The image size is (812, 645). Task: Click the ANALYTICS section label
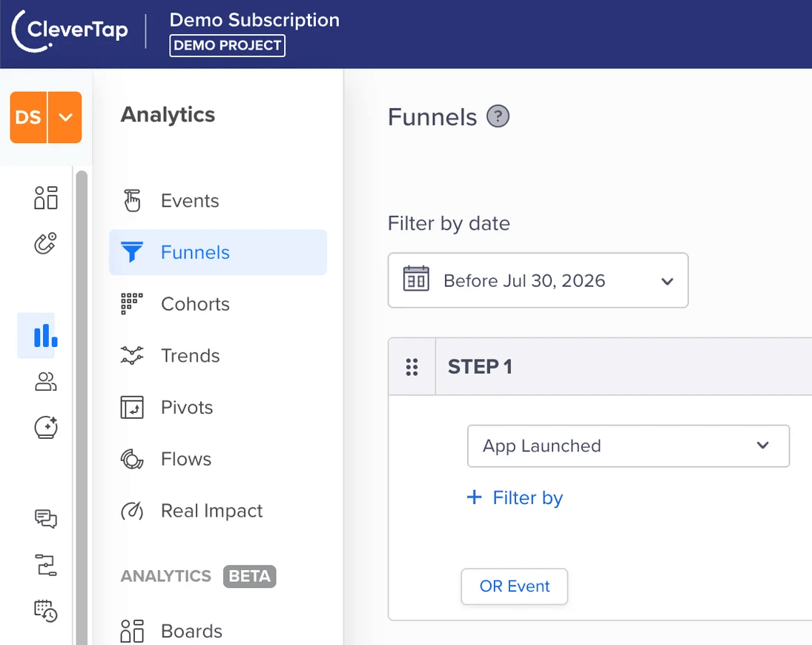pos(165,576)
